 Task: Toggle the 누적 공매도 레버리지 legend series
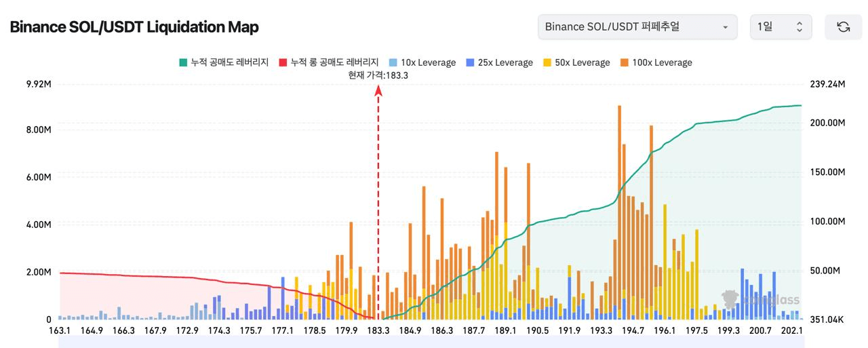[x=224, y=62]
